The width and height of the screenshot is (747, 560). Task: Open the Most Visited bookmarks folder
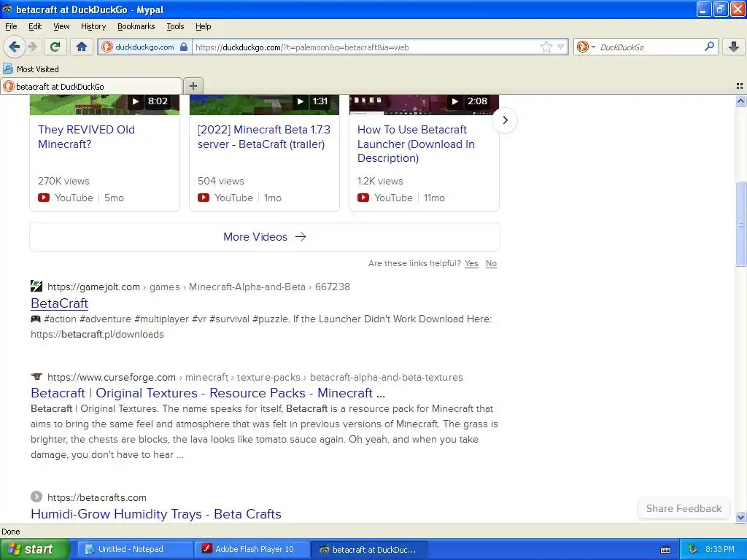31,69
